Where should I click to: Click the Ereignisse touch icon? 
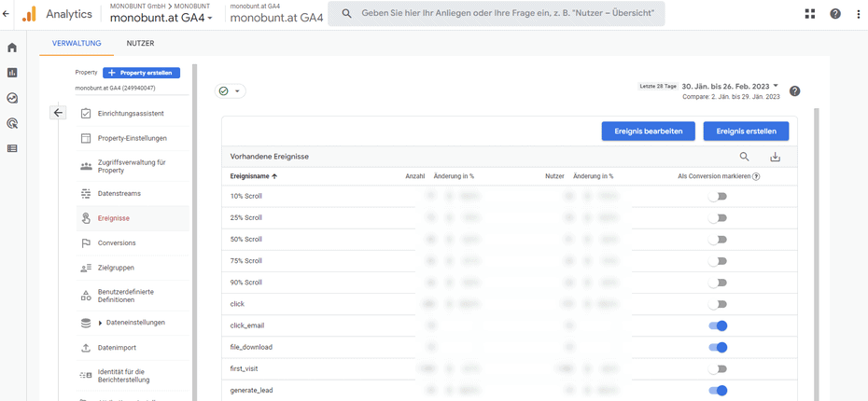(86, 218)
